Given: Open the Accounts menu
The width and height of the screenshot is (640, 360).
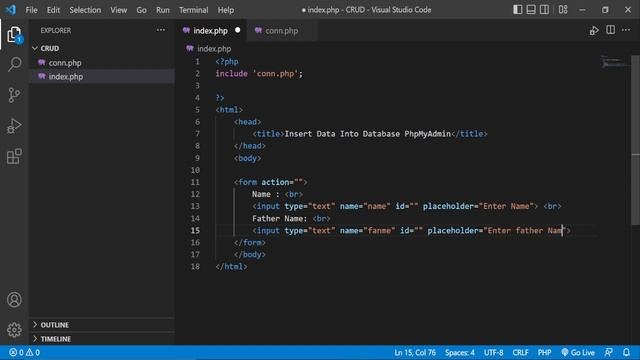Looking at the screenshot, I should (14, 300).
